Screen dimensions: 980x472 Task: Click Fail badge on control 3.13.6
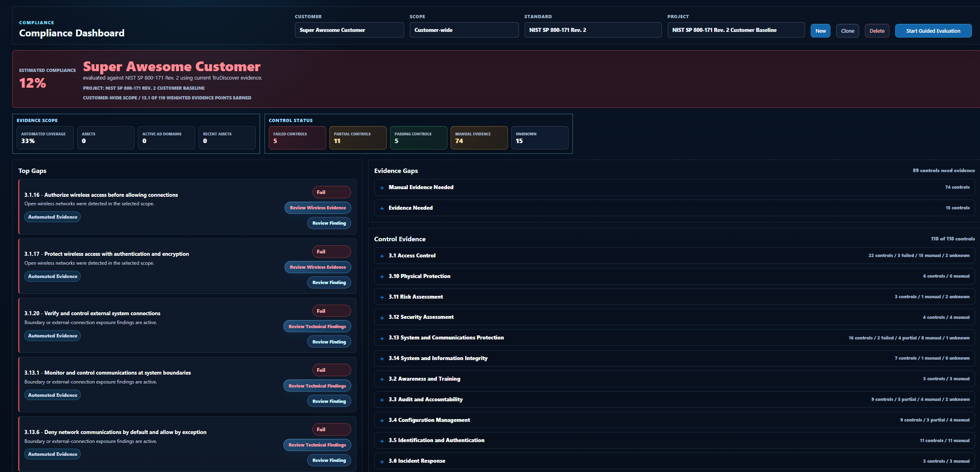(x=332, y=430)
